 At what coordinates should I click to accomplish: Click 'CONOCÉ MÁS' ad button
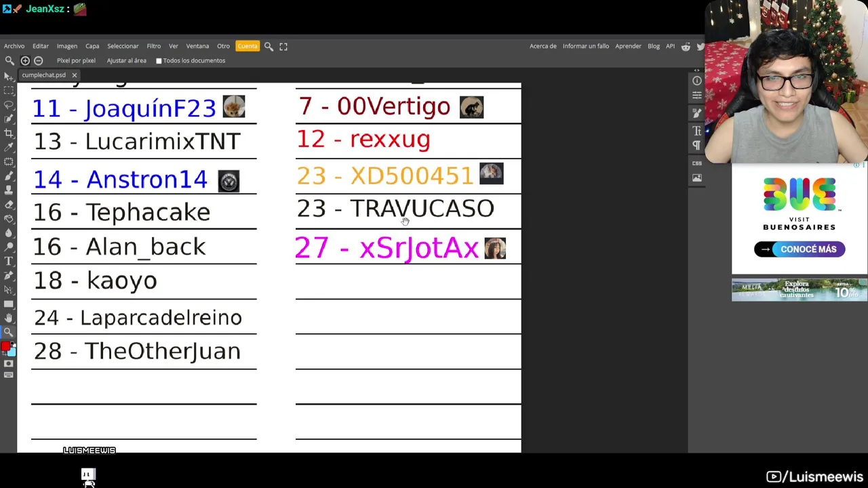800,249
